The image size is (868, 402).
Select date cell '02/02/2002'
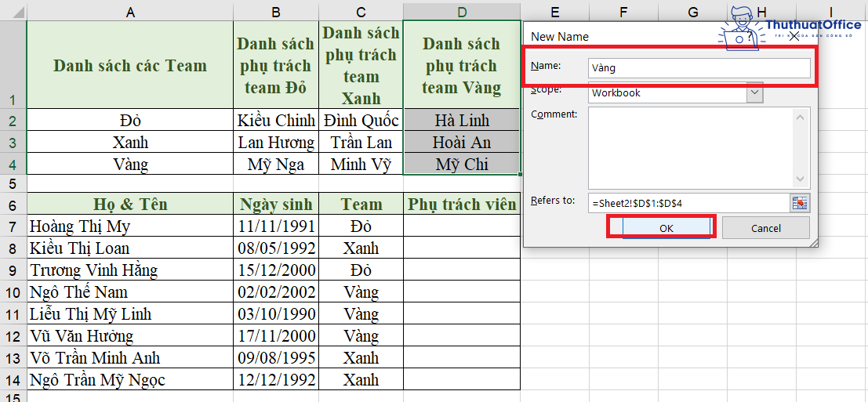(x=276, y=292)
